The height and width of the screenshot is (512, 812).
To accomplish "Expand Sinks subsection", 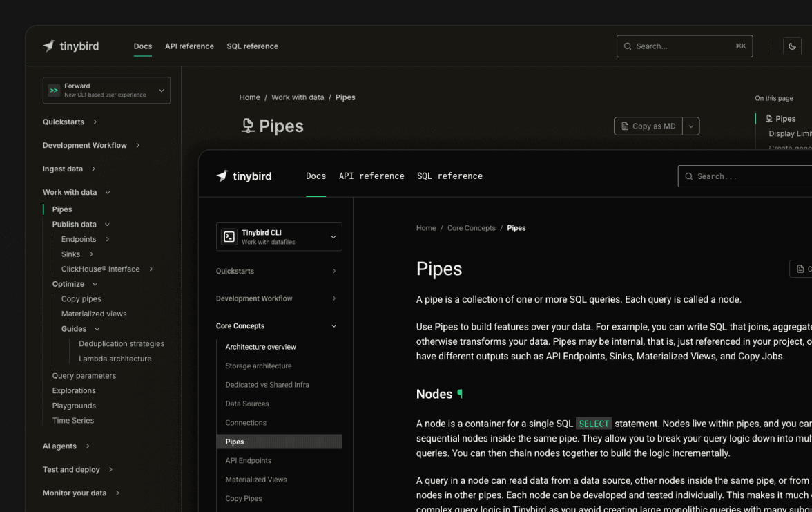I will 91,254.
